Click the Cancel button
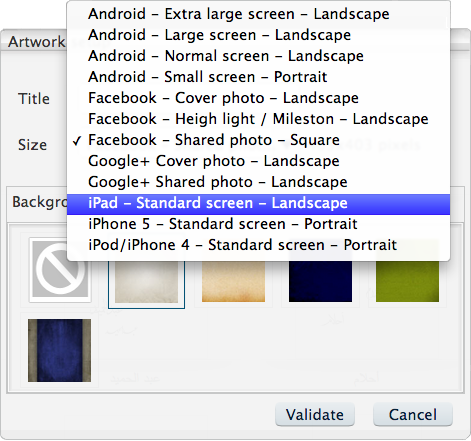Screen dimensions: 471x441 pyautogui.click(x=413, y=414)
